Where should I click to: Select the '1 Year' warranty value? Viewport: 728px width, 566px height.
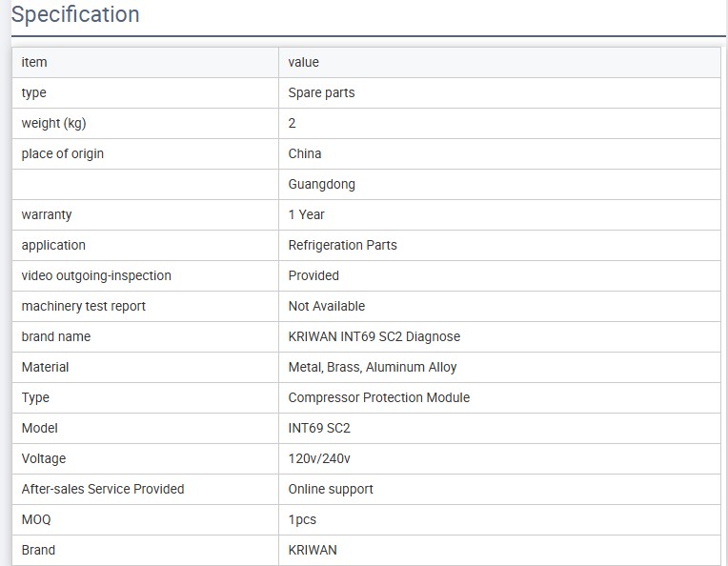(307, 214)
